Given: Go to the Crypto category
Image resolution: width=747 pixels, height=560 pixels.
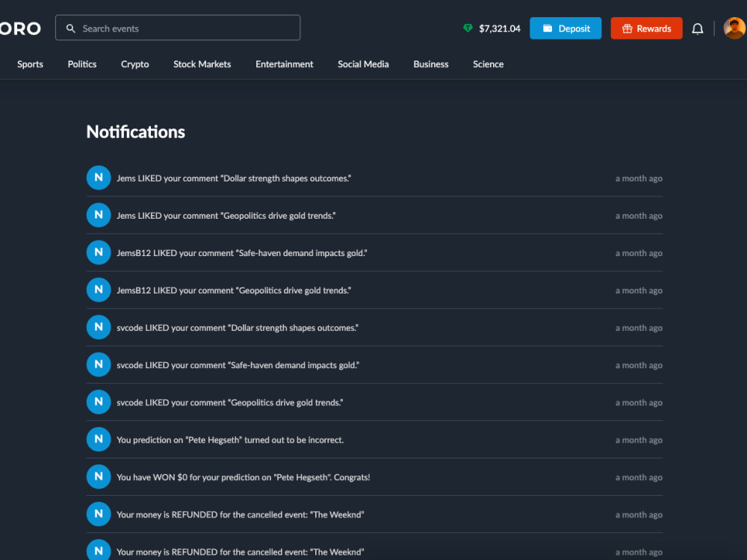Looking at the screenshot, I should point(134,64).
